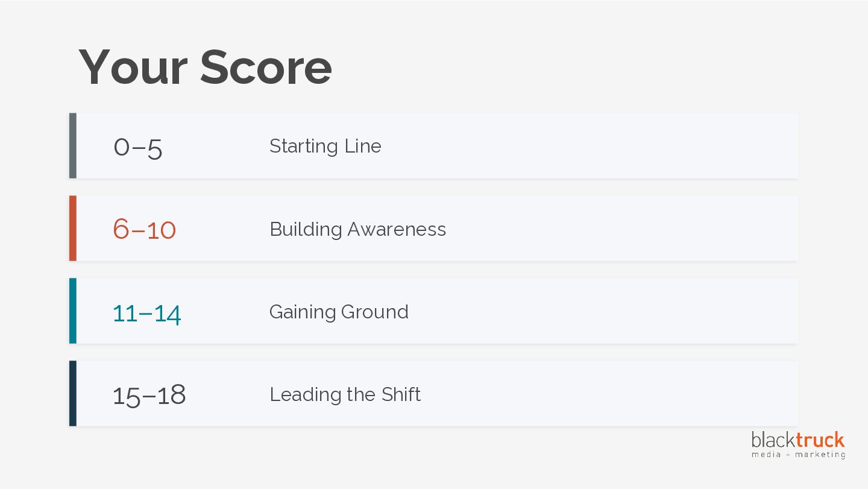868x489 pixels.
Task: Click the Gaining Ground row card
Action: point(434,311)
